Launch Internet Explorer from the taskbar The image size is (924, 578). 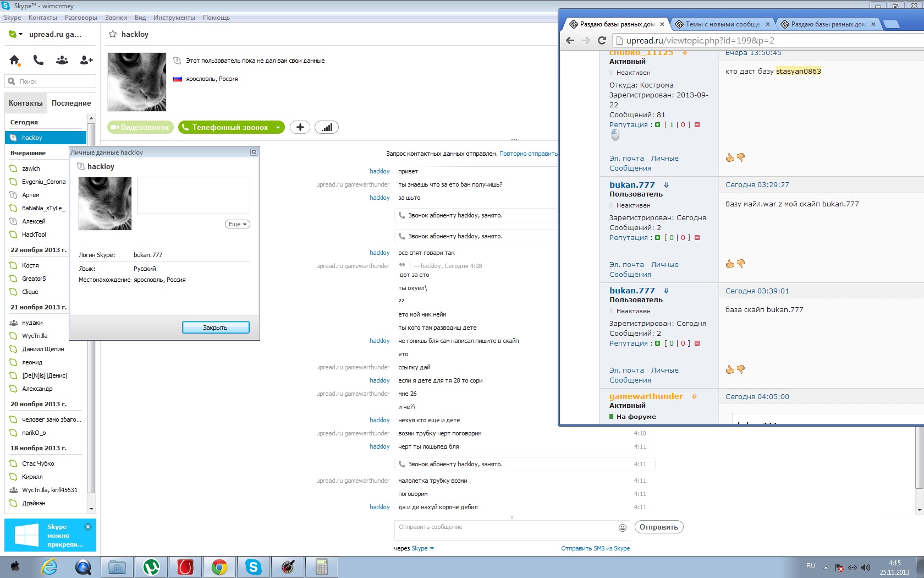[x=50, y=567]
